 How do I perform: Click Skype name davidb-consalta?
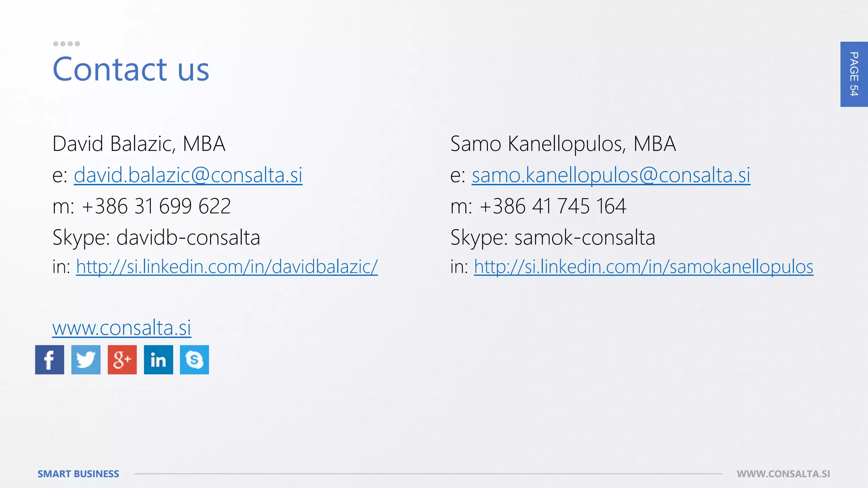tap(188, 237)
